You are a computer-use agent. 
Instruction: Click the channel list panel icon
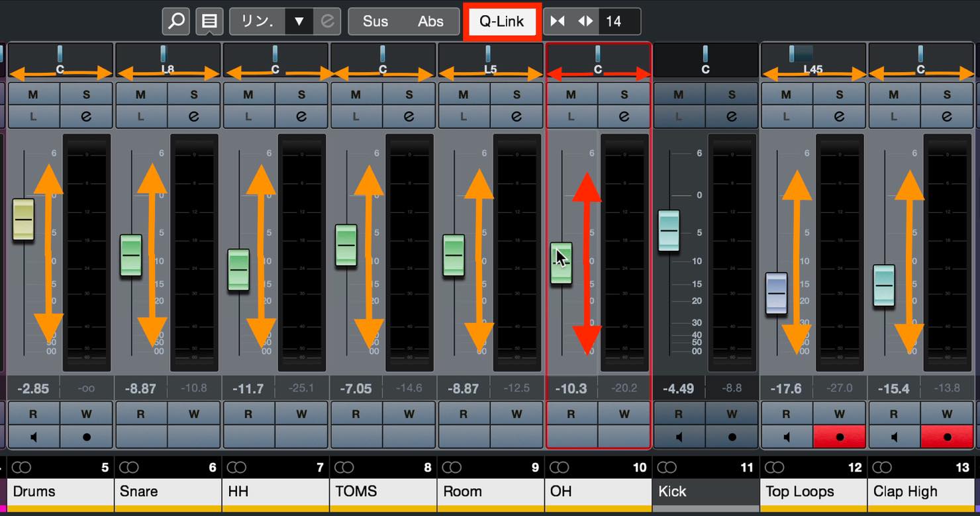[209, 21]
